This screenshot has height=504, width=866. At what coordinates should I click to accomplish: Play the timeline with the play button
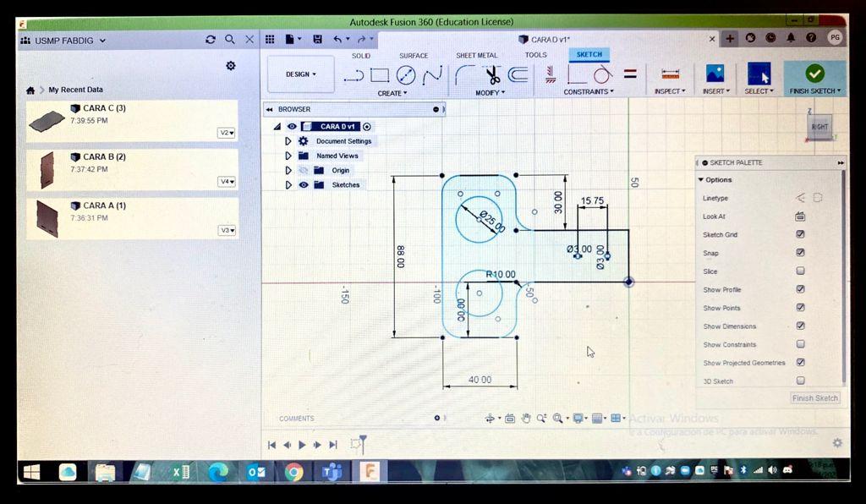pos(302,445)
